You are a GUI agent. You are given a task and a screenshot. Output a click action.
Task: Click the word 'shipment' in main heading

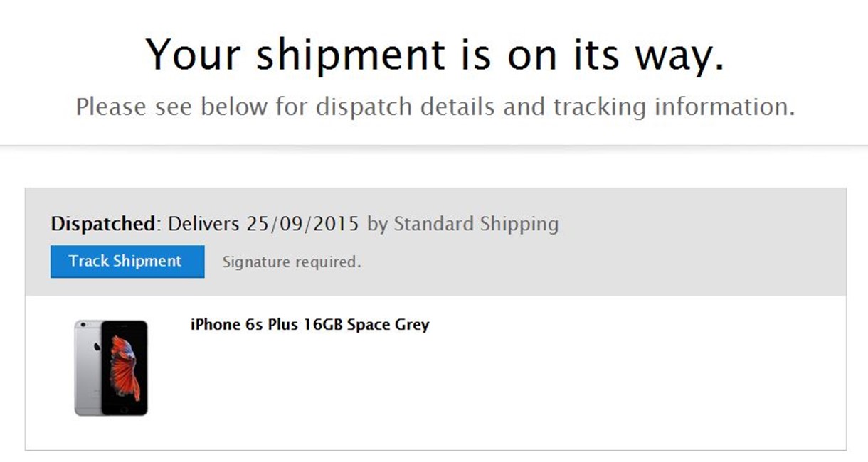[x=350, y=55]
